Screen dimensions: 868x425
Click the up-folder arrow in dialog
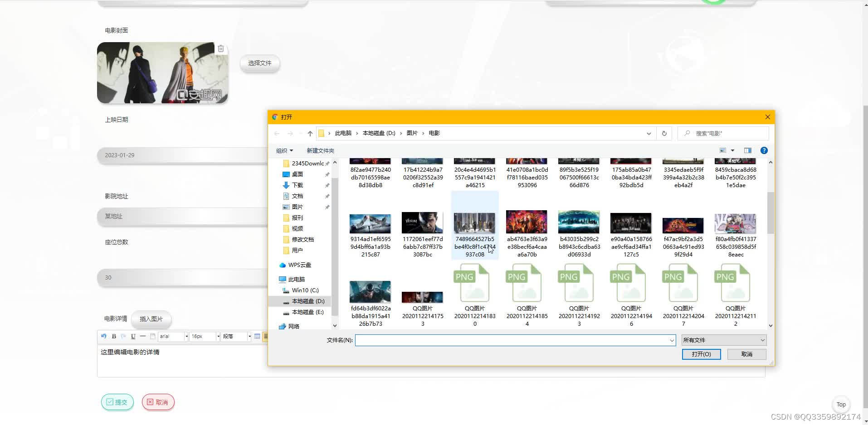310,133
